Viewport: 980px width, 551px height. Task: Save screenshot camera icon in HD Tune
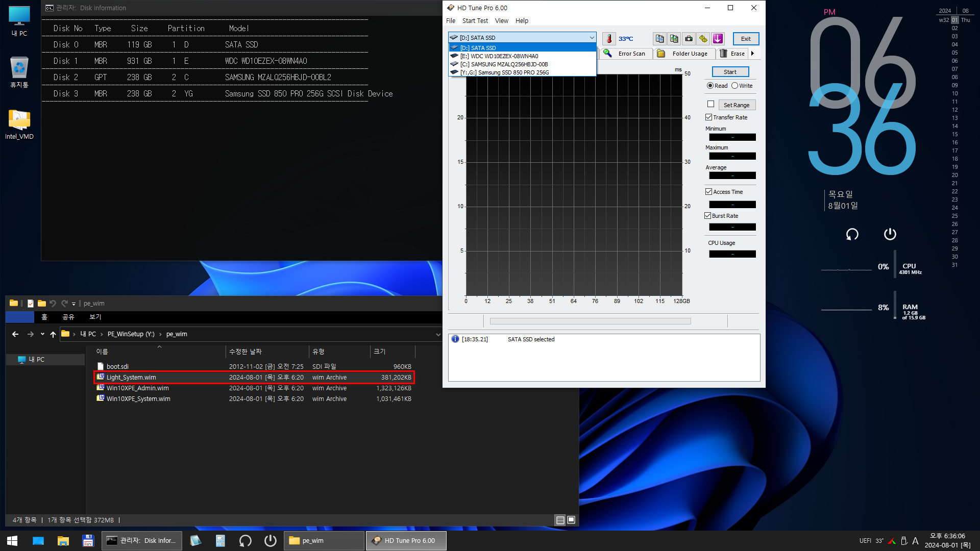coord(689,39)
